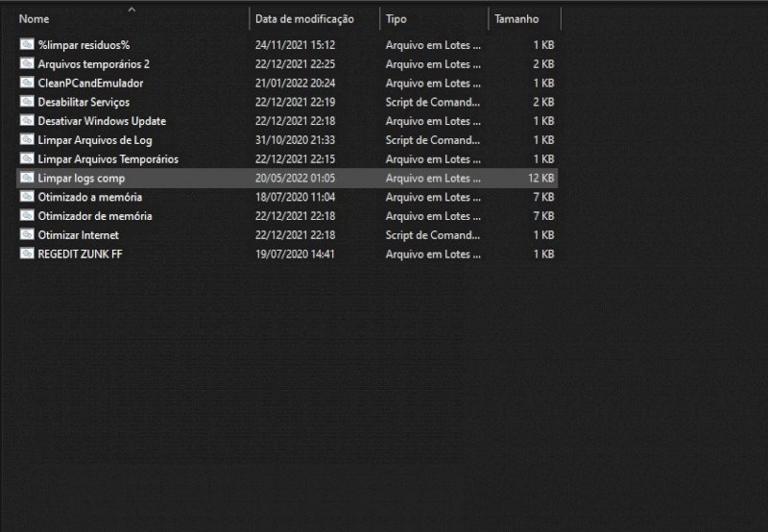Select the Limpar logs comp file name
This screenshot has height=532, width=768.
[x=82, y=179]
